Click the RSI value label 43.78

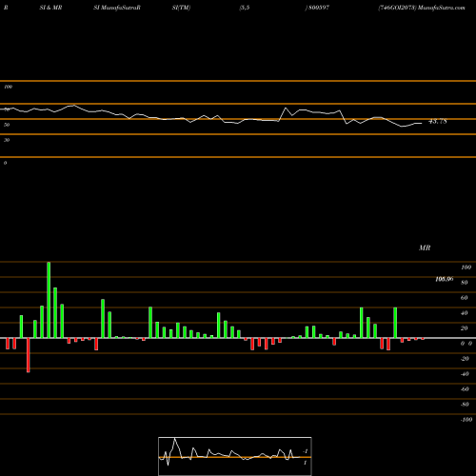(438, 121)
